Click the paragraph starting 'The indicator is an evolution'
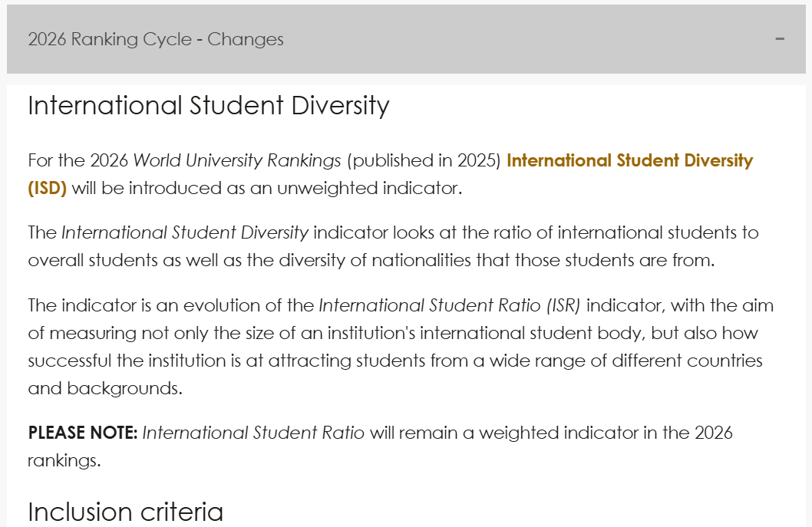Screen dimensions: 812x527 401,347
